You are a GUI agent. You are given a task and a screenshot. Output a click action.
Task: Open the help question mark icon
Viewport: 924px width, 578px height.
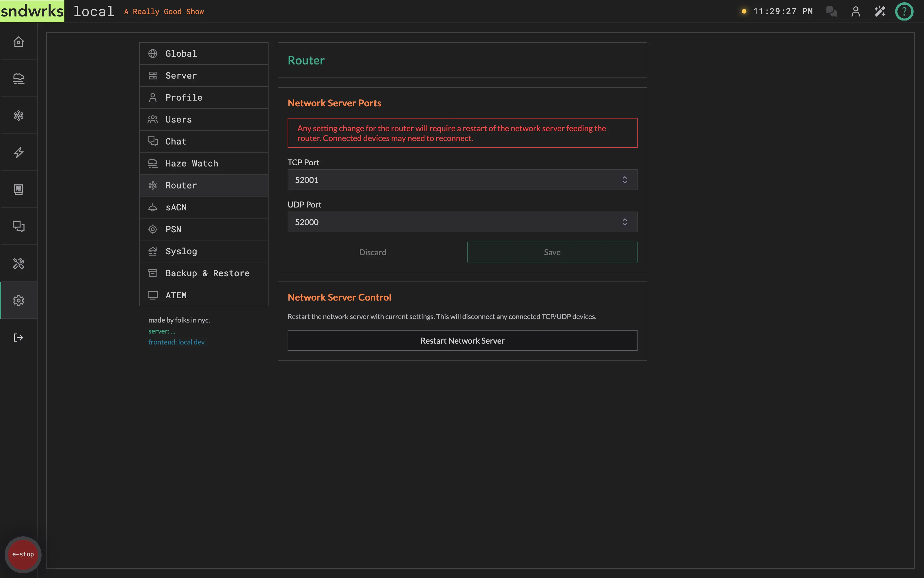tap(904, 12)
